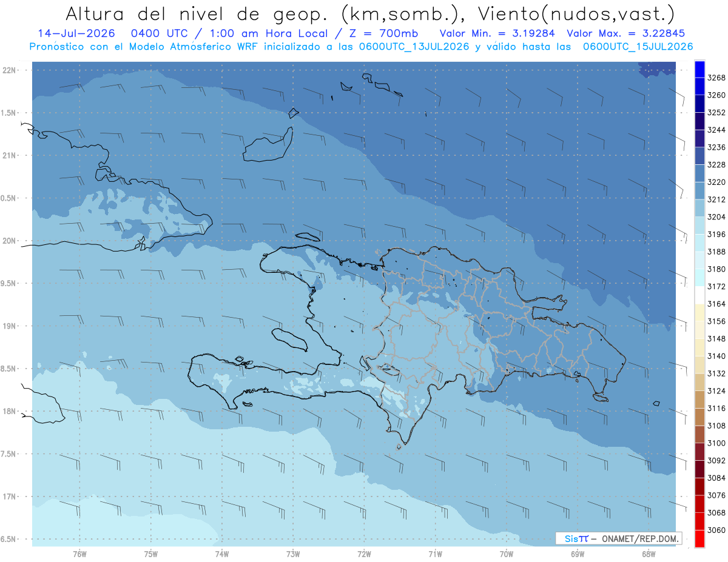This screenshot has width=728, height=562.
Task: Click the "SisTT - ONAMET/REP.DOM." credit box
Action: [x=618, y=538]
